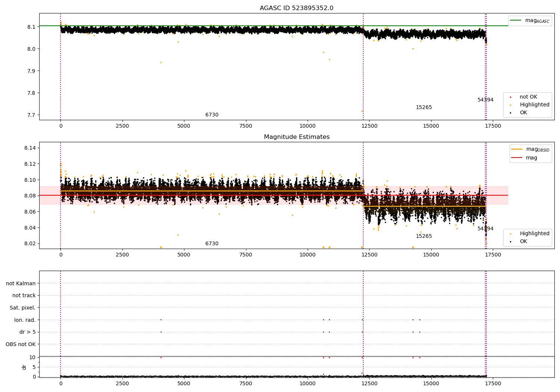
Task: Click the 'dr > 5' row label
Action: pos(28,332)
